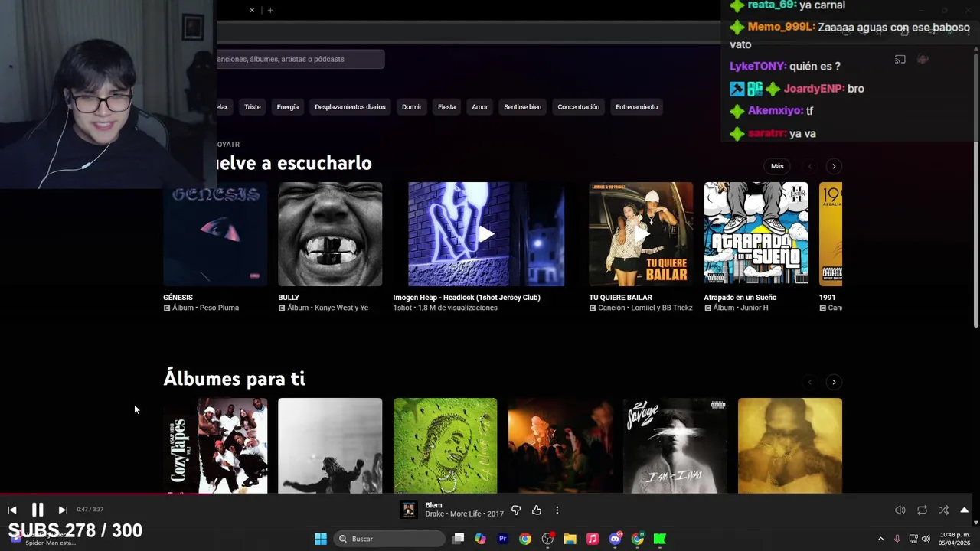
Task: Like the song Blem
Action: click(537, 510)
